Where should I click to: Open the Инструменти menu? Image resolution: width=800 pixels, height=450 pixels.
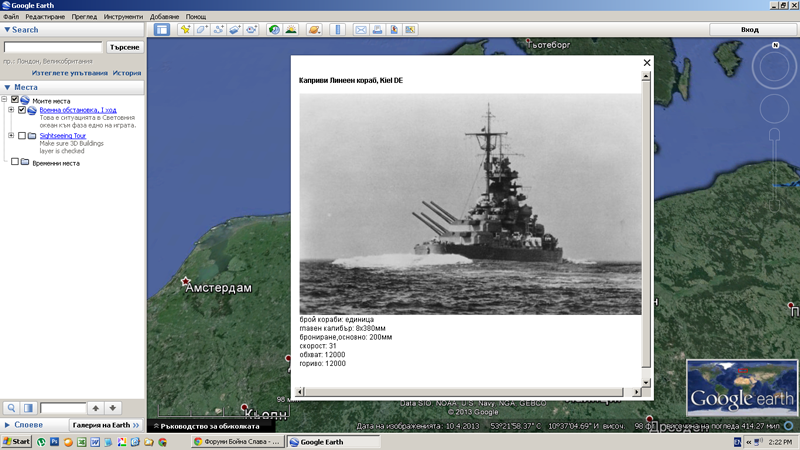pos(122,17)
